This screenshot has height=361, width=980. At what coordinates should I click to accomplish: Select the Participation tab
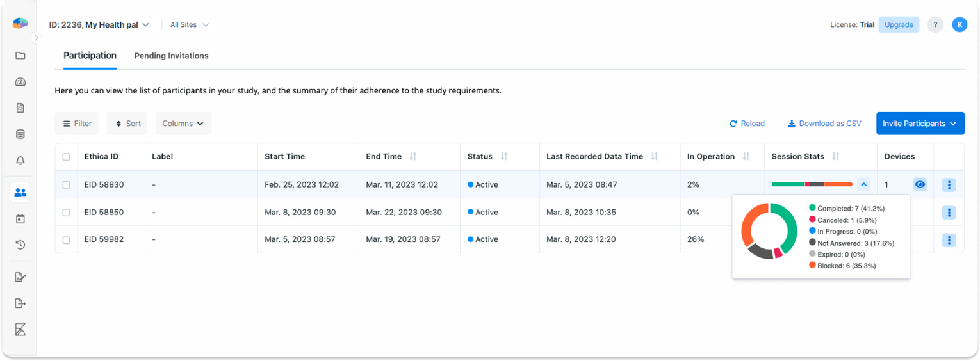pyautogui.click(x=90, y=56)
